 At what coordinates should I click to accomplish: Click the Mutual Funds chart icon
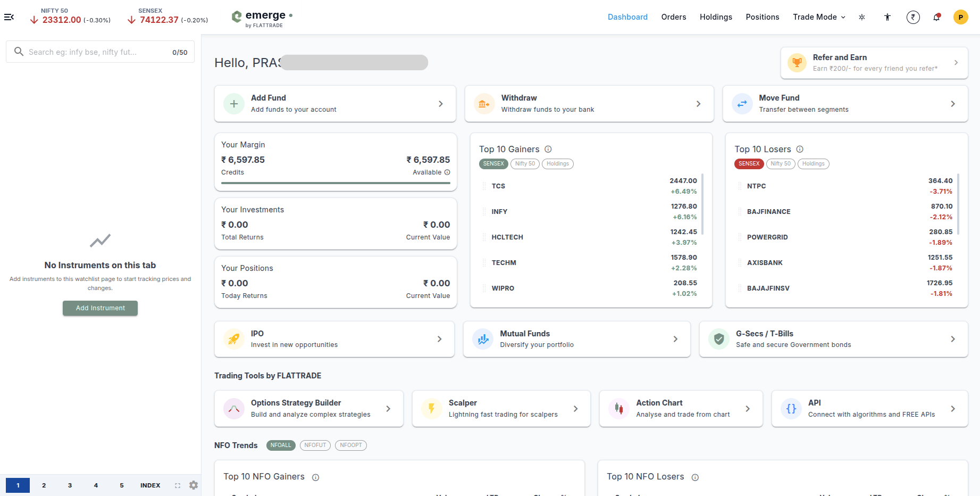coord(483,339)
